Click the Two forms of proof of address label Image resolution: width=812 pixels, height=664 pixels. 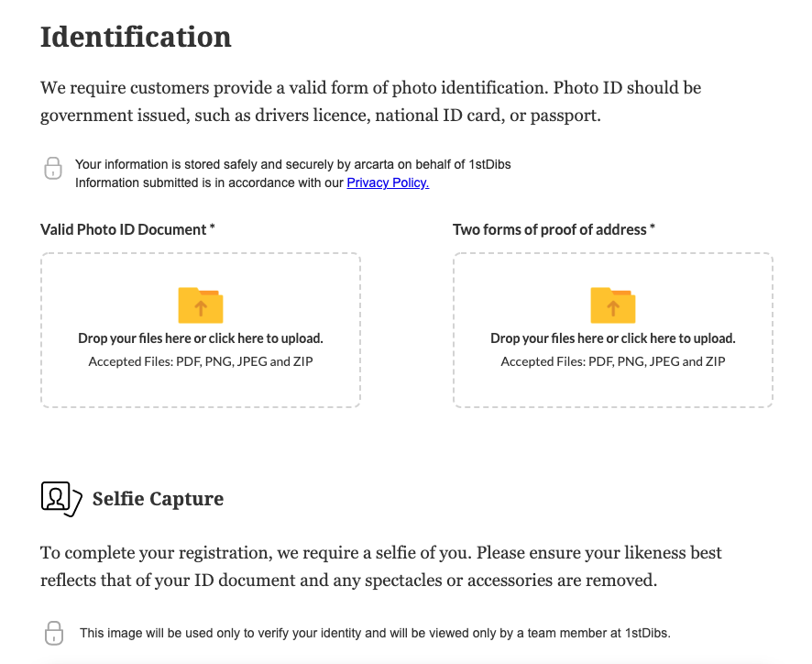[x=554, y=229]
